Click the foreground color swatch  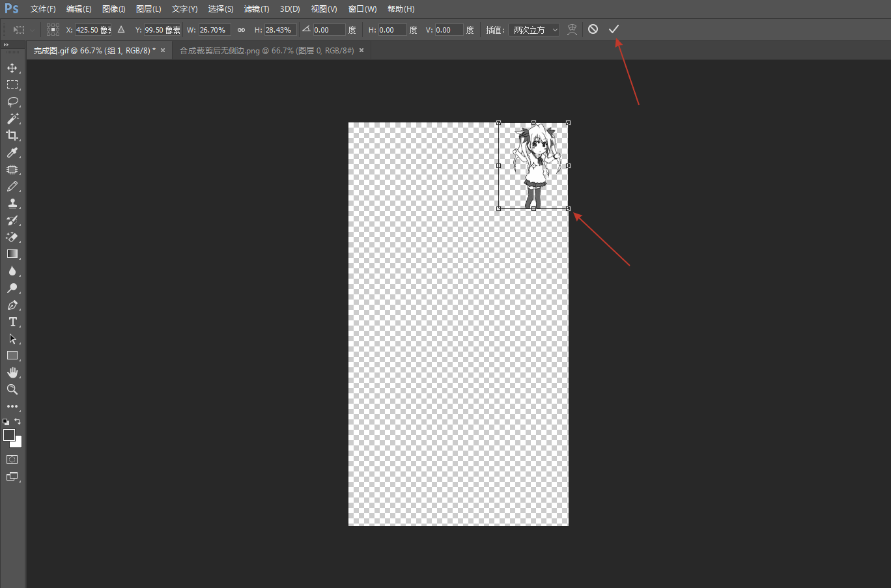9,435
